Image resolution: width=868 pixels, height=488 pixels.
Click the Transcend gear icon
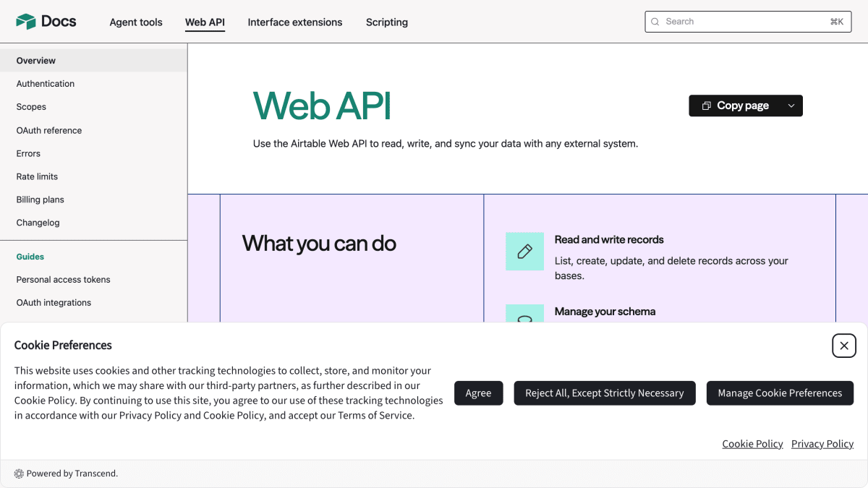pyautogui.click(x=19, y=474)
